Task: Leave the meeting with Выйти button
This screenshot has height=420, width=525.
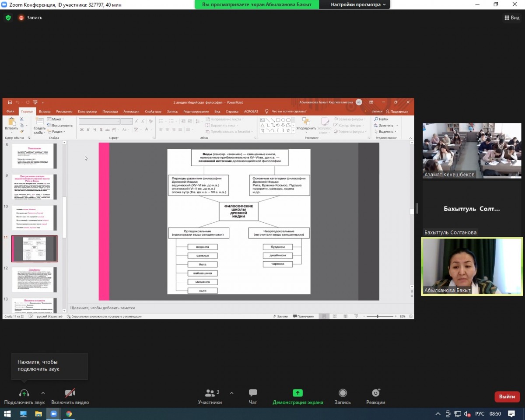Action: (x=507, y=396)
